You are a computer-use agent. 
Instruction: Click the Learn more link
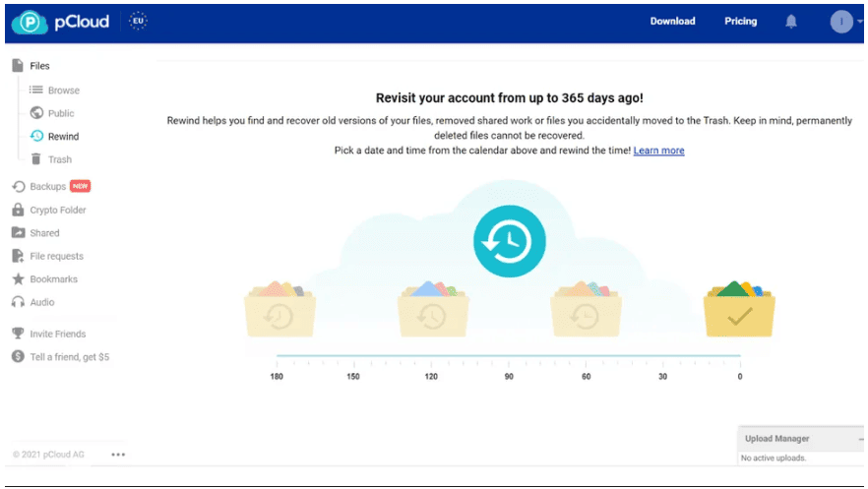pyautogui.click(x=658, y=151)
